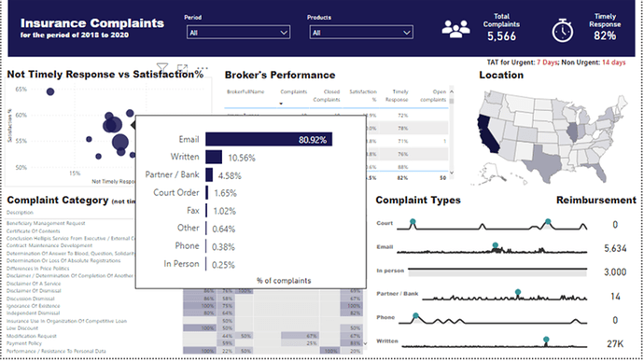Sort by Timely Response column header
Screen dimensions: 644x361
[397, 96]
